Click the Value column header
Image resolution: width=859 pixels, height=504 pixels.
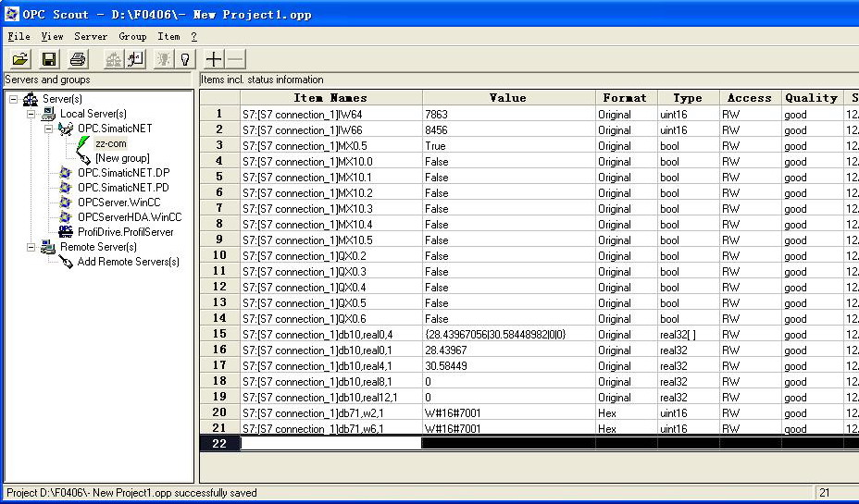tap(508, 98)
